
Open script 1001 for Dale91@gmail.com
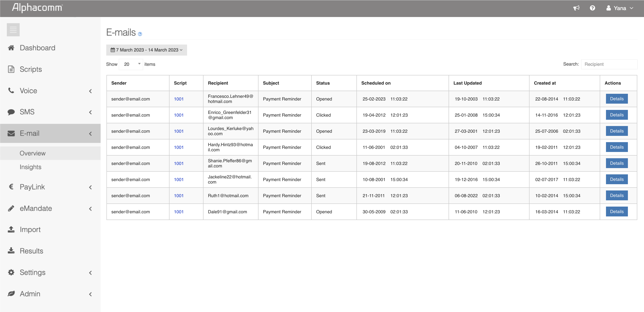pyautogui.click(x=178, y=212)
